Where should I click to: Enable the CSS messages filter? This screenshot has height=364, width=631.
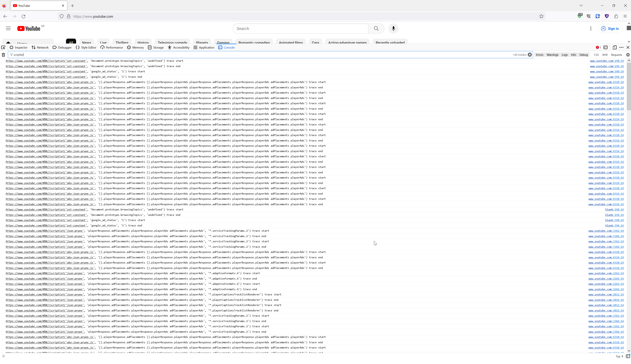point(596,55)
